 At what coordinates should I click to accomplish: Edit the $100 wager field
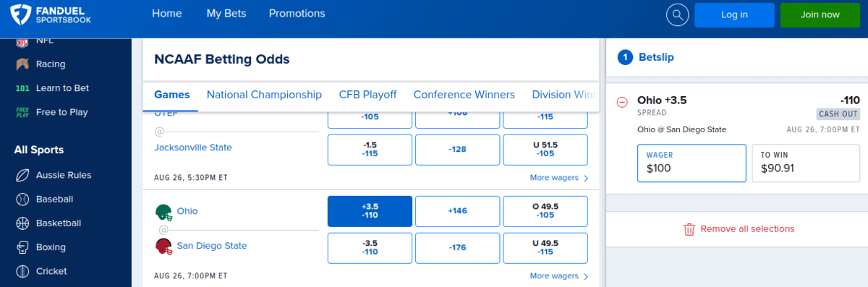pos(692,163)
